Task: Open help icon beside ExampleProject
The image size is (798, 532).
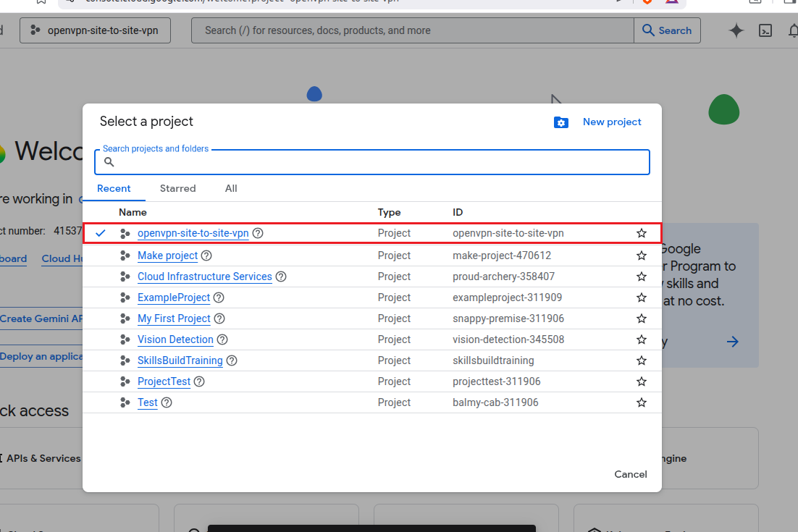Action: [x=219, y=297]
